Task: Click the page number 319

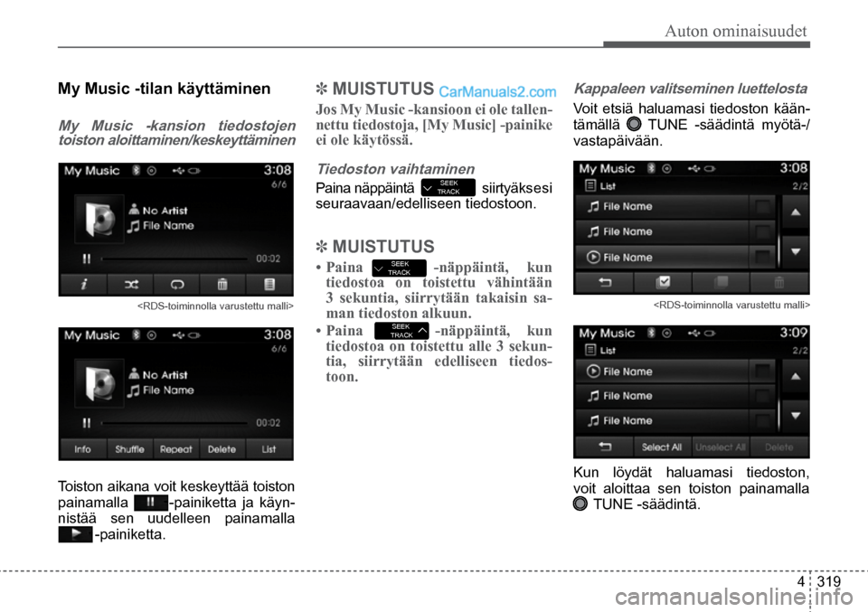Action: click(829, 581)
